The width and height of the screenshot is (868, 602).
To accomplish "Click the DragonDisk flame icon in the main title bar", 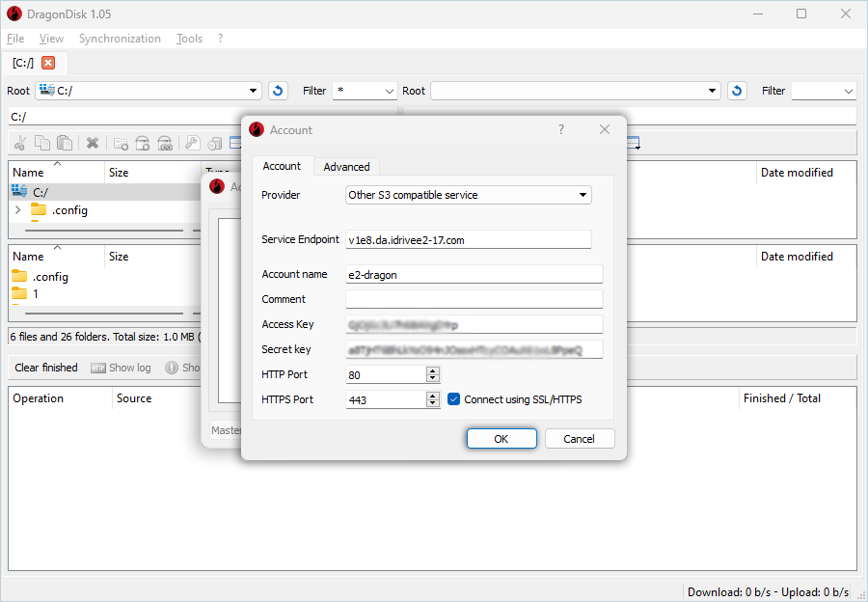I will point(14,14).
